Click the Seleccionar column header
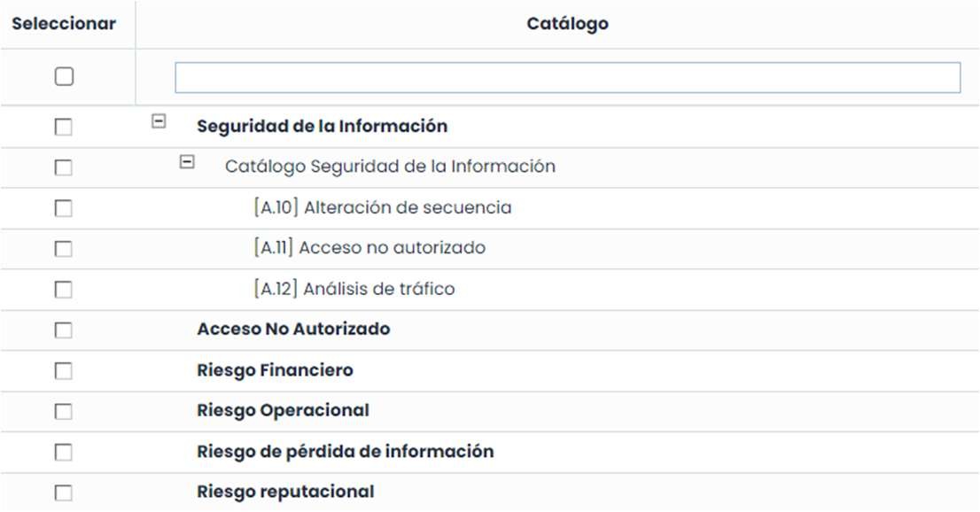The height and width of the screenshot is (512, 980). click(64, 24)
